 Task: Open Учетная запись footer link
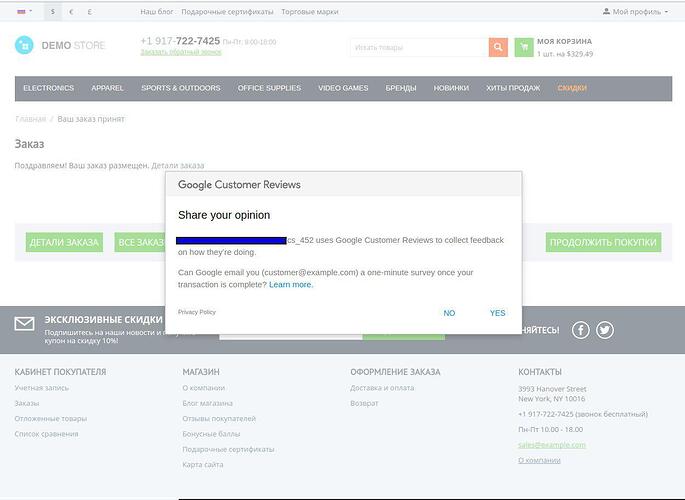(42, 388)
